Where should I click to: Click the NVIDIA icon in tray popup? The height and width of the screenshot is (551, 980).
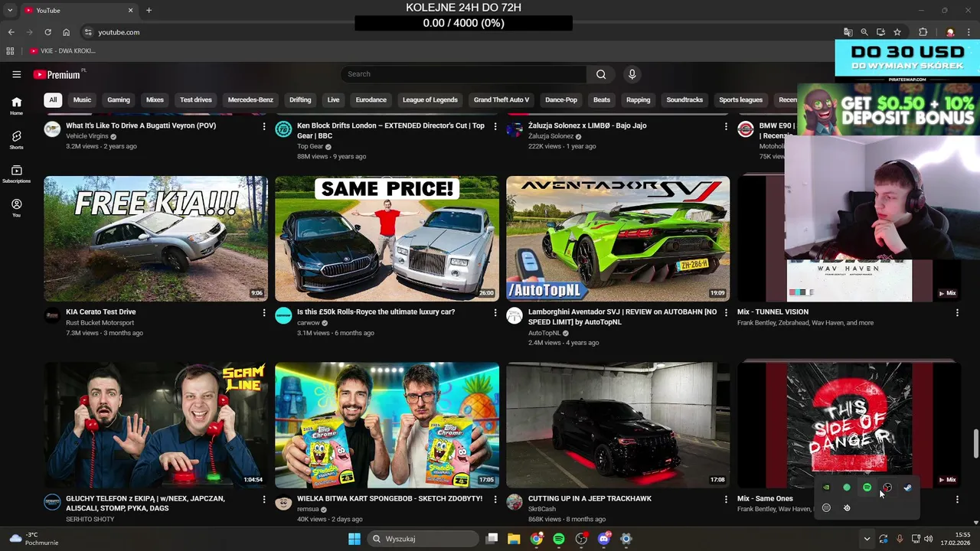[826, 487]
